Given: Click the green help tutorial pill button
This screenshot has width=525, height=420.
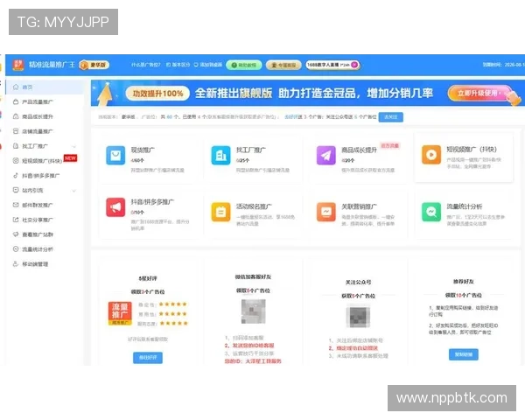Looking at the screenshot, I should point(244,65).
